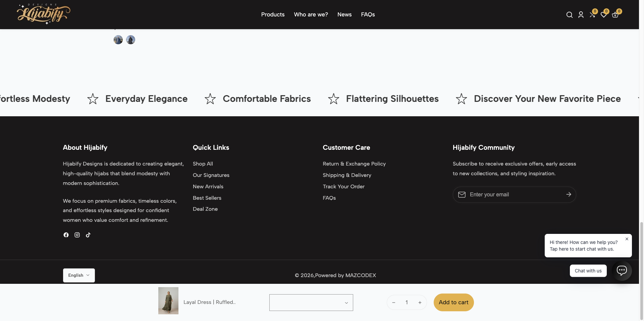Open the chat bubble widget icon
The height and width of the screenshot is (321, 644).
(622, 270)
